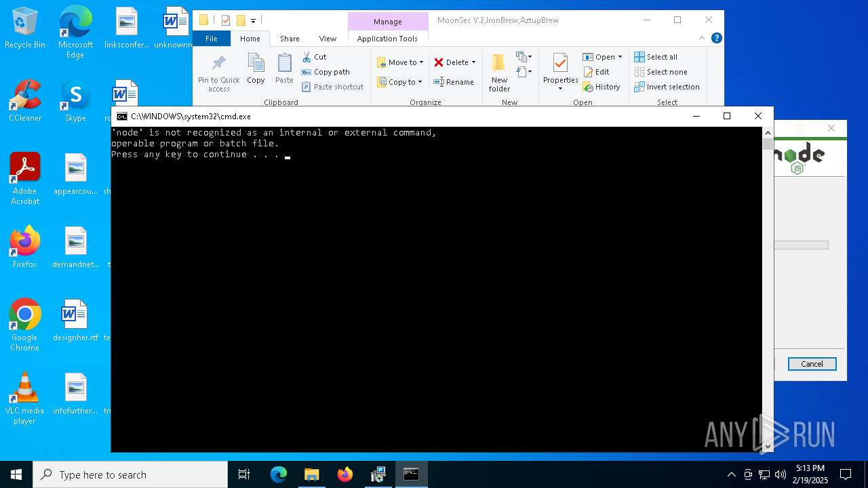Open Adobe Acrobat desktop shortcut
The height and width of the screenshot is (488, 868).
pyautogui.click(x=25, y=179)
